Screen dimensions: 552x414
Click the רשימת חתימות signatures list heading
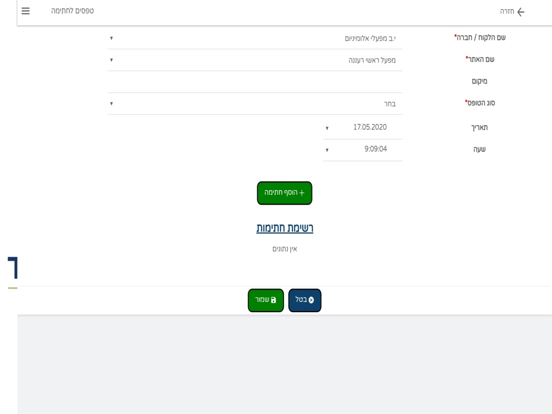pyautogui.click(x=285, y=228)
